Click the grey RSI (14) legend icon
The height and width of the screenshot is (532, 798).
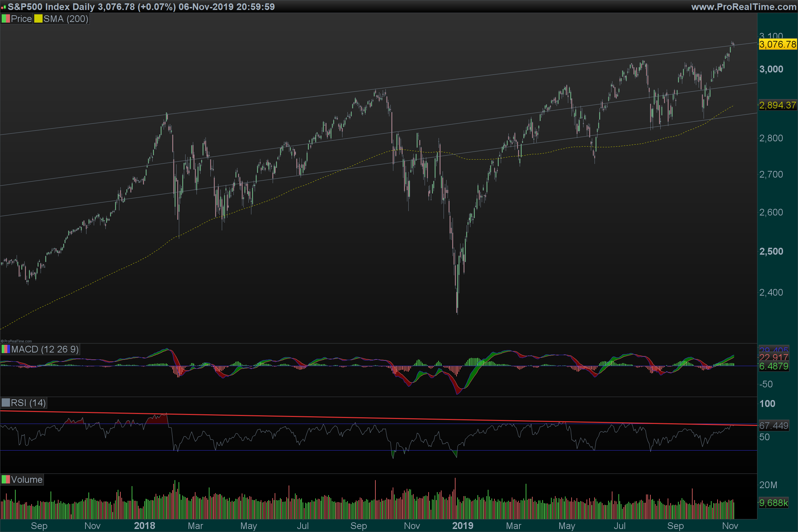click(6, 403)
